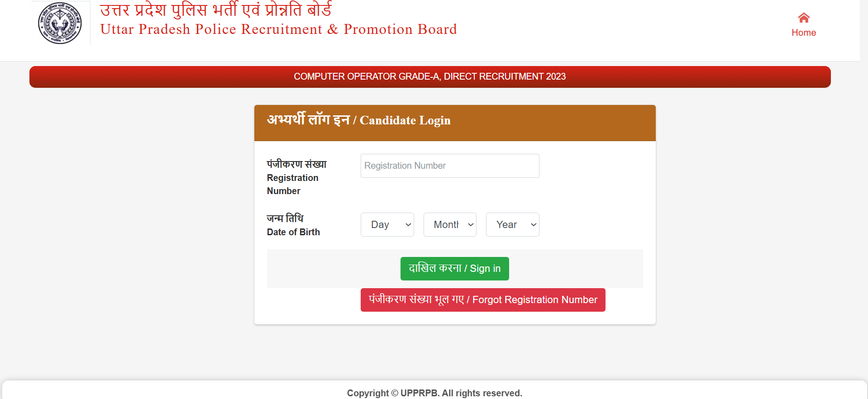Click the red Home house icon

coord(804,18)
